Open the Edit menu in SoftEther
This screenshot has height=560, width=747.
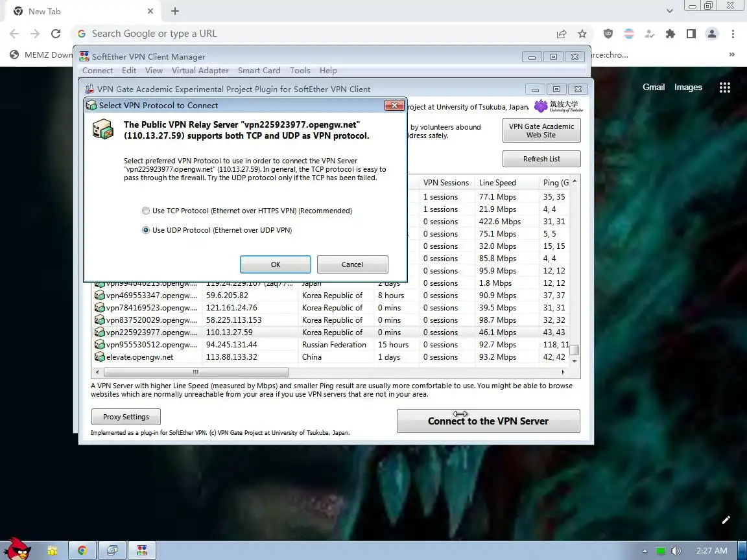(128, 71)
